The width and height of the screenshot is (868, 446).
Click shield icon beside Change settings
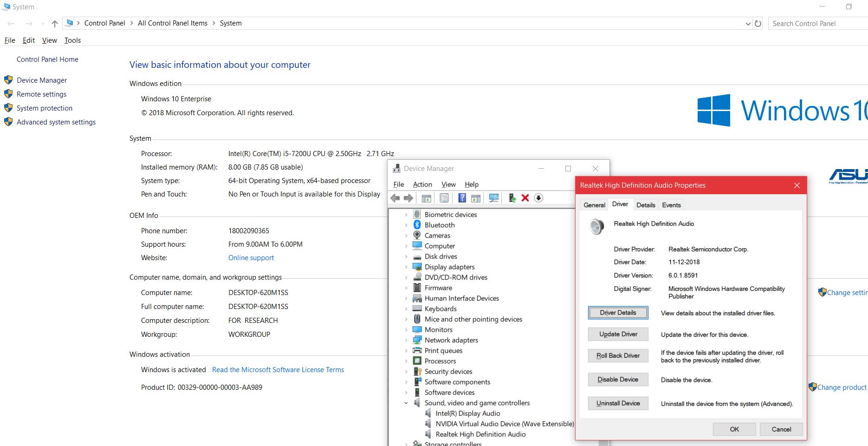(822, 292)
